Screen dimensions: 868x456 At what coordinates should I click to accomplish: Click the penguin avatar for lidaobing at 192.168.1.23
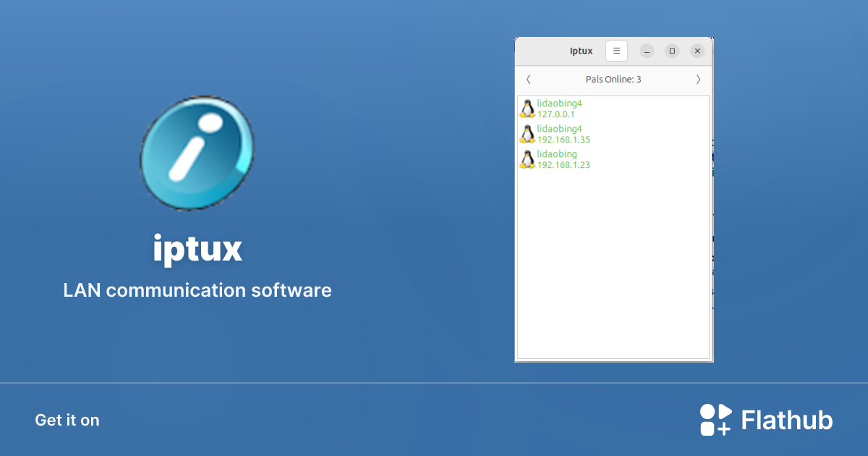point(527,159)
